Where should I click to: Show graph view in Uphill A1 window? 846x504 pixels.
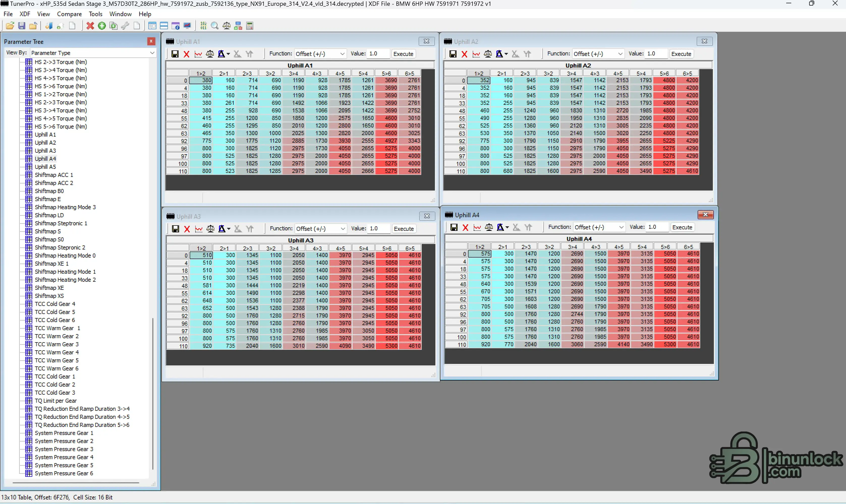198,54
